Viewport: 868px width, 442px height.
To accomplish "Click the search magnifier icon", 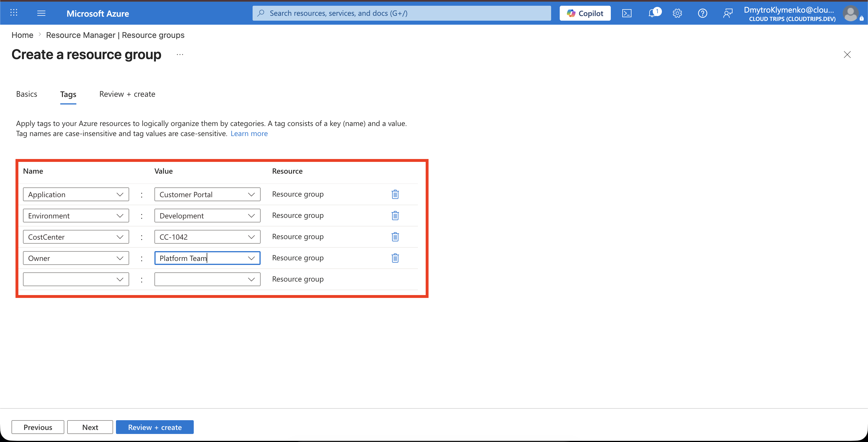I will pyautogui.click(x=261, y=13).
